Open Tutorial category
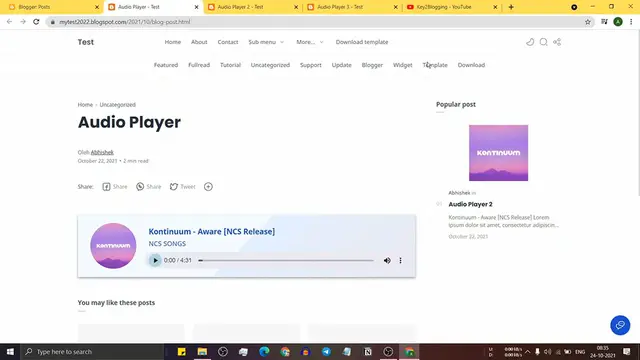The image size is (640, 360). pos(230,65)
